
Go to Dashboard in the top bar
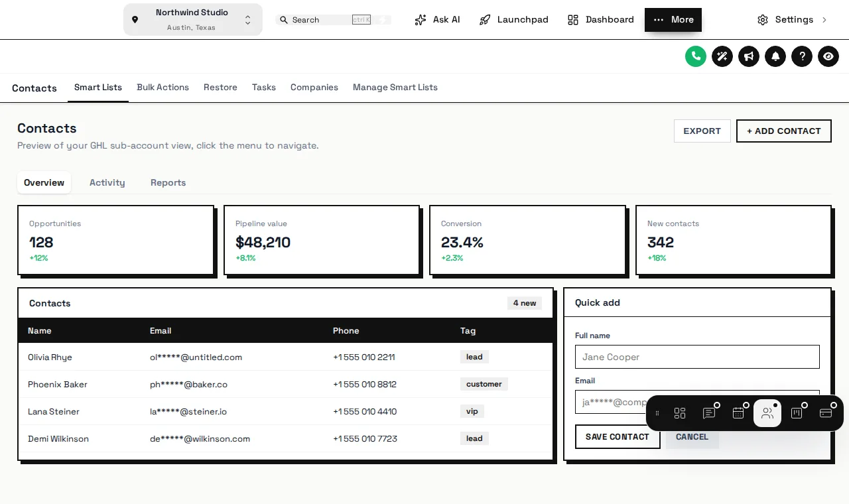(601, 20)
